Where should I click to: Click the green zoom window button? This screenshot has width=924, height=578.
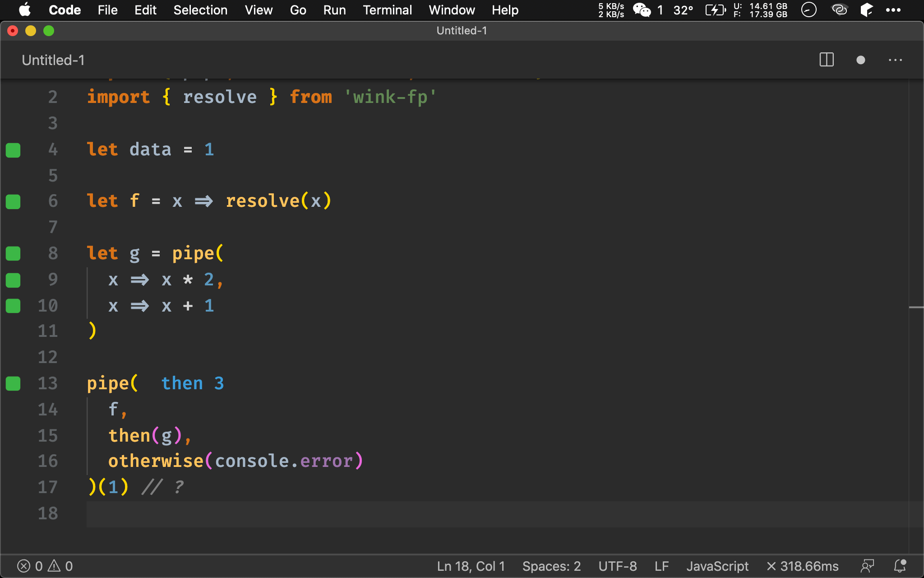click(49, 31)
